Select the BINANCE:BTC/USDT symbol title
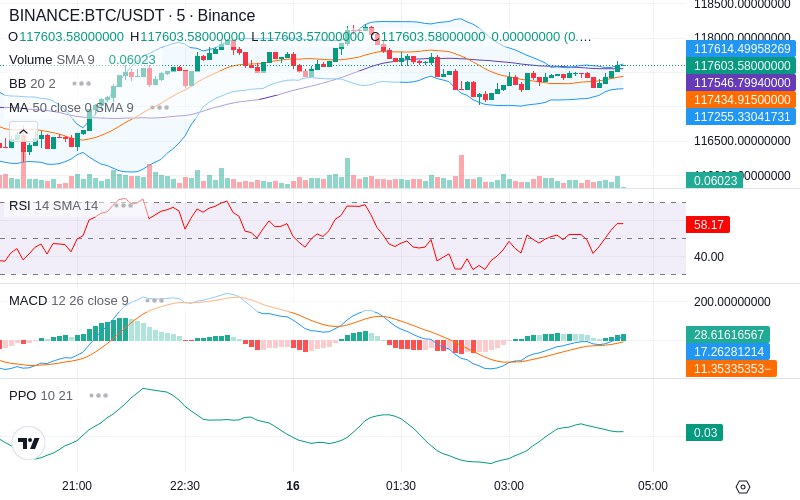Screen dimensions: 800x500 click(132, 15)
